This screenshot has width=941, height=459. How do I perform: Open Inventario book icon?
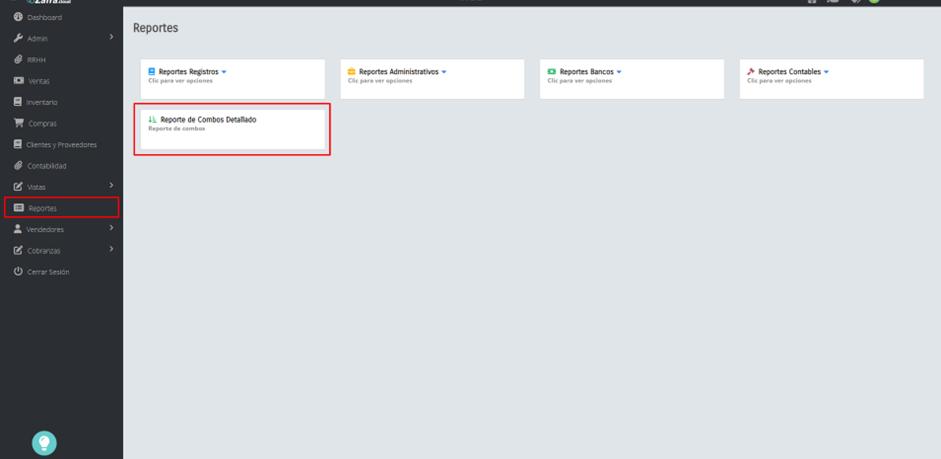click(x=18, y=102)
